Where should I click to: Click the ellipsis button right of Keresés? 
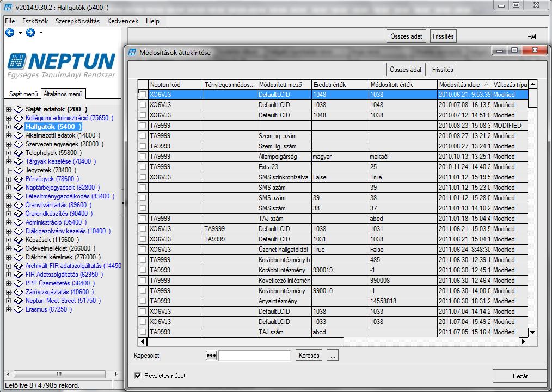tap(332, 356)
